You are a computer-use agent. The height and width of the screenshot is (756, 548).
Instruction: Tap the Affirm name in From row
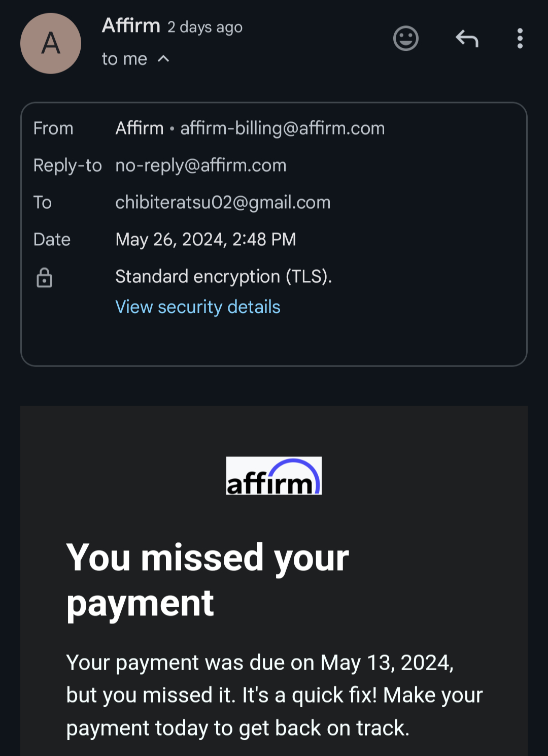140,128
